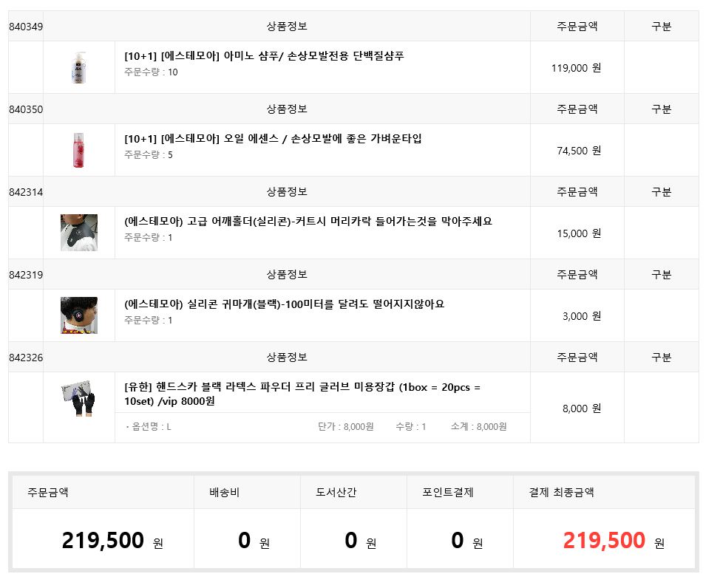Screen dimensions: 720x588
Task: Open the red oil essence bottle thumbnail
Action: click(79, 150)
